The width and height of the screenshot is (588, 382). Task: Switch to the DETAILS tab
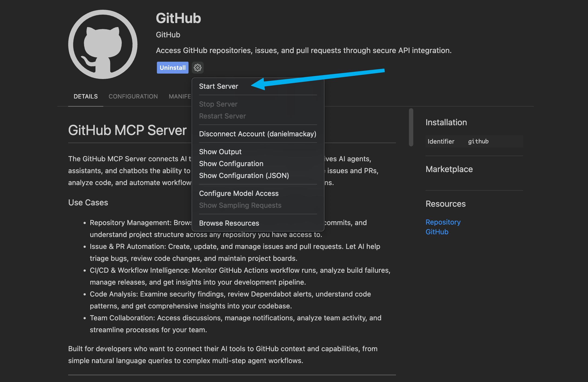pos(85,96)
